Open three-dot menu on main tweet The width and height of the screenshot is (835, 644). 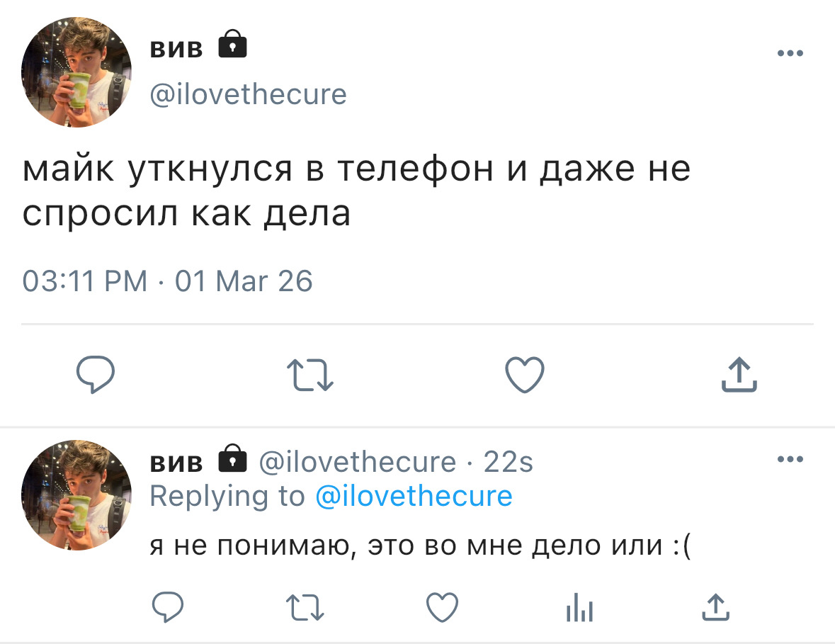[x=790, y=52]
